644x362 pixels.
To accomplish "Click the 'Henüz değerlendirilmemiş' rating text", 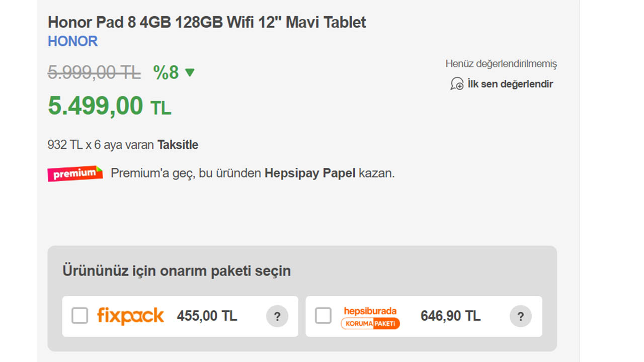I will (501, 64).
